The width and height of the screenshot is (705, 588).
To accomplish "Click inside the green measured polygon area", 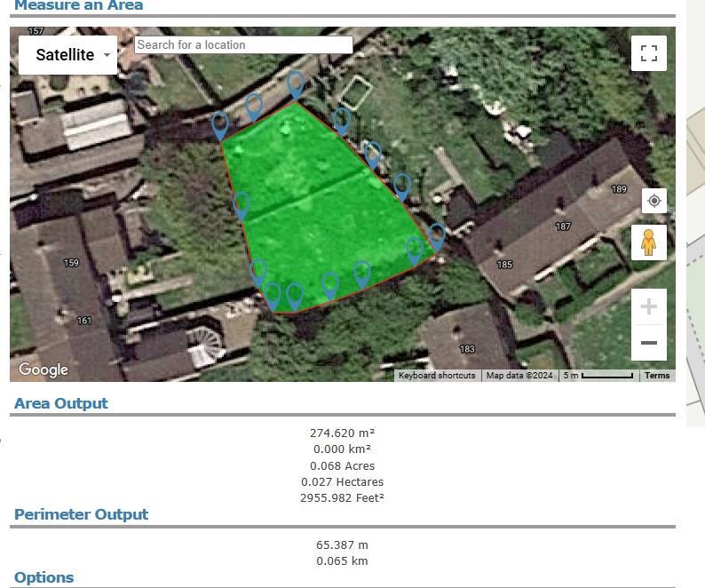I will click(x=320, y=213).
